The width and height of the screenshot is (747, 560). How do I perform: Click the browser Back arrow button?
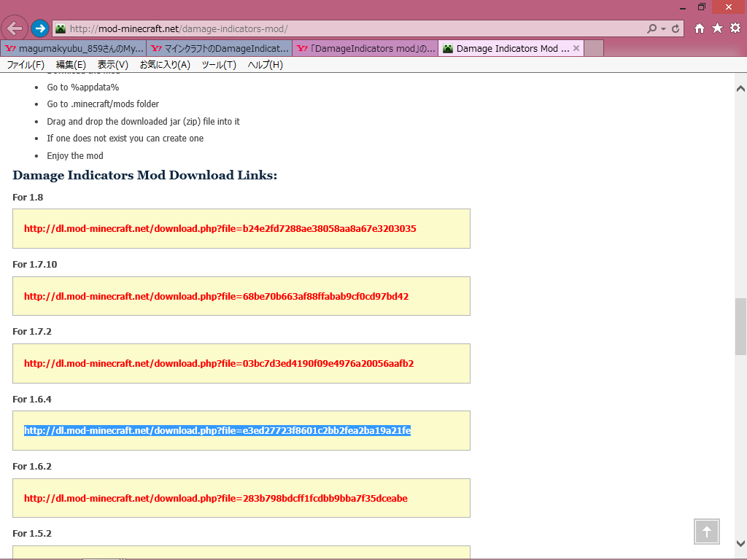(15, 28)
